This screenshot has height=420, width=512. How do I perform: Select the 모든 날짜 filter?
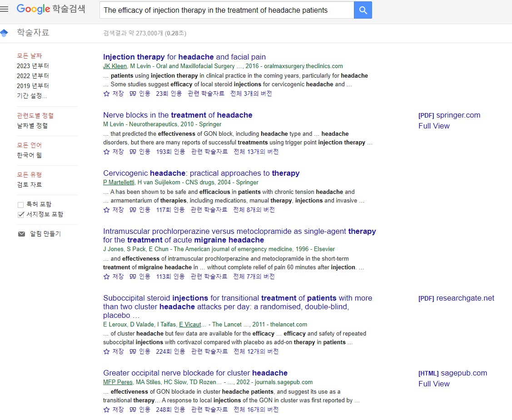30,56
